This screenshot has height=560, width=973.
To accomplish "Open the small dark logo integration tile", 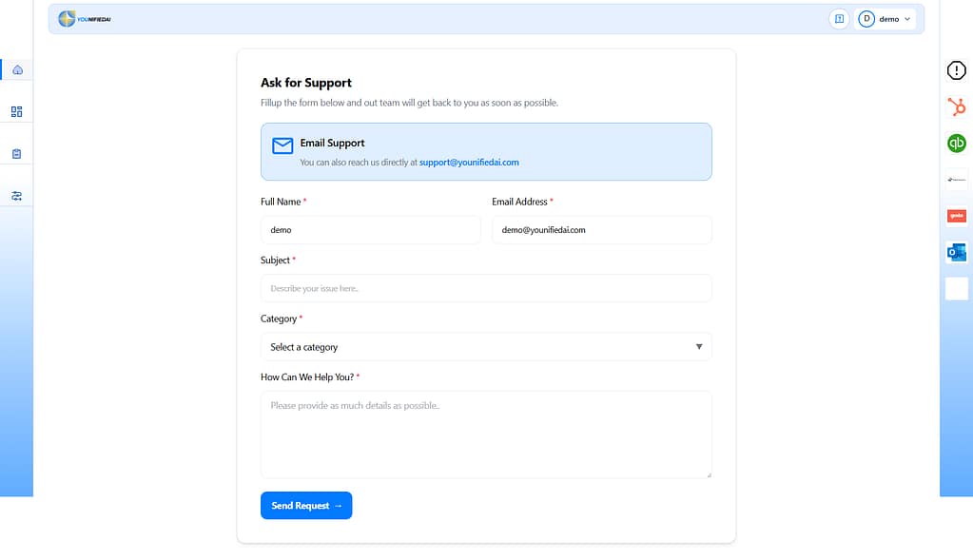I will pyautogui.click(x=956, y=180).
